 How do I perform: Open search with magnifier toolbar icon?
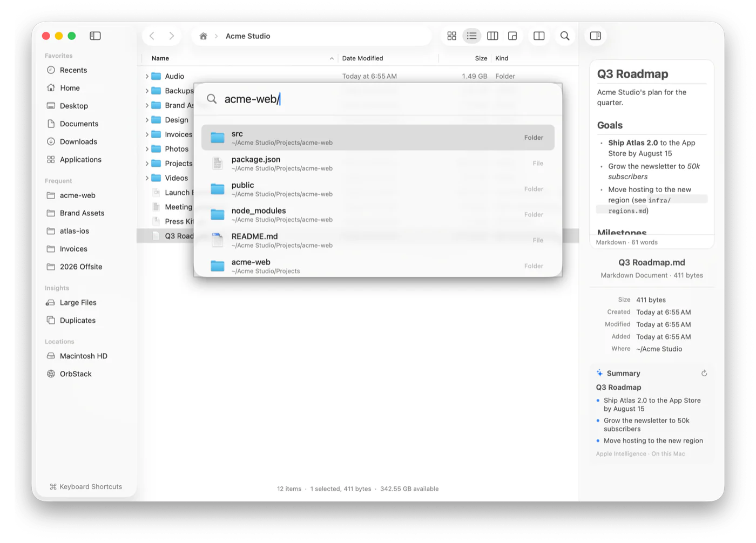(565, 36)
